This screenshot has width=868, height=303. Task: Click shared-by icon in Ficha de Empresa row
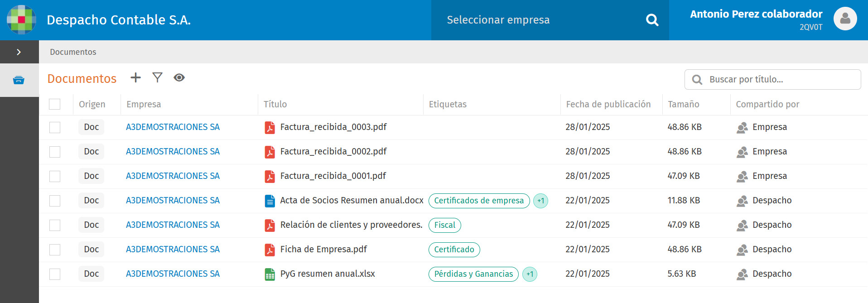[742, 250]
